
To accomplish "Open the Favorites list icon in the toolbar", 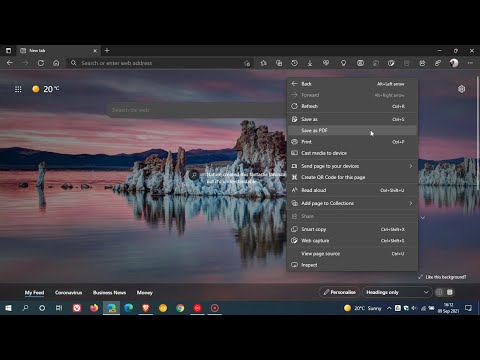I will [263, 63].
